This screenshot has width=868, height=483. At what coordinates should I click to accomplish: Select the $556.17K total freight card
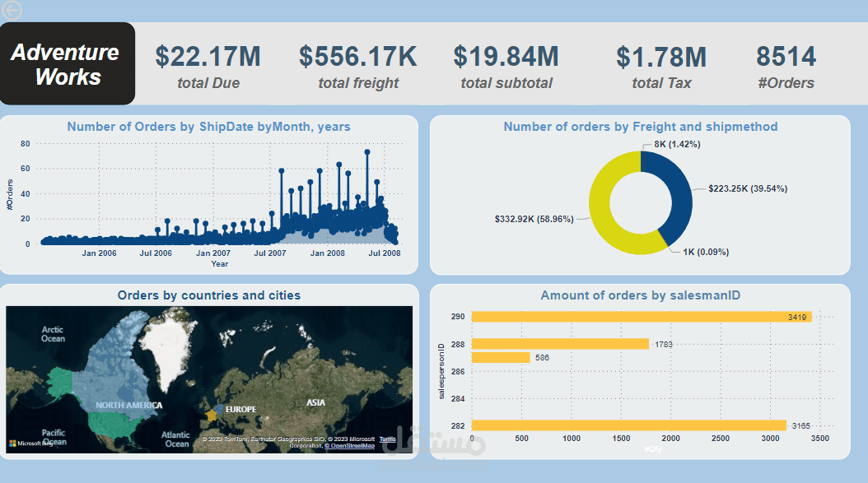(358, 66)
